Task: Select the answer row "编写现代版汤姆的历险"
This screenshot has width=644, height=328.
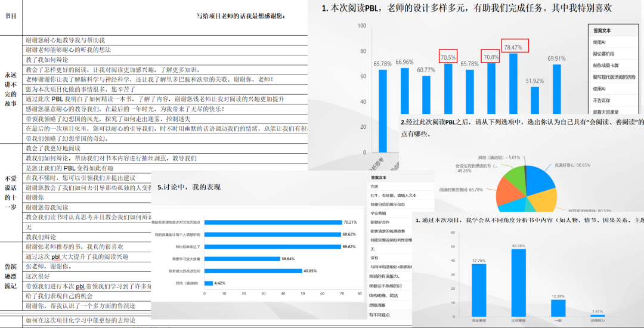Action: click(614, 77)
